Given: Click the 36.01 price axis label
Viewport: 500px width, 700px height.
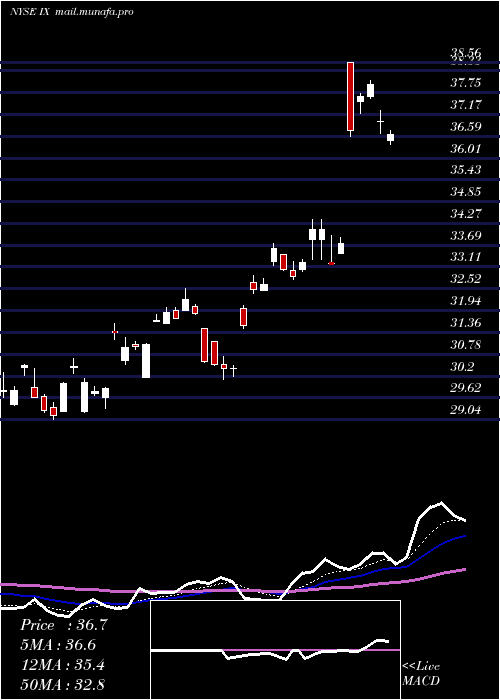Looking at the screenshot, I should tap(466, 148).
